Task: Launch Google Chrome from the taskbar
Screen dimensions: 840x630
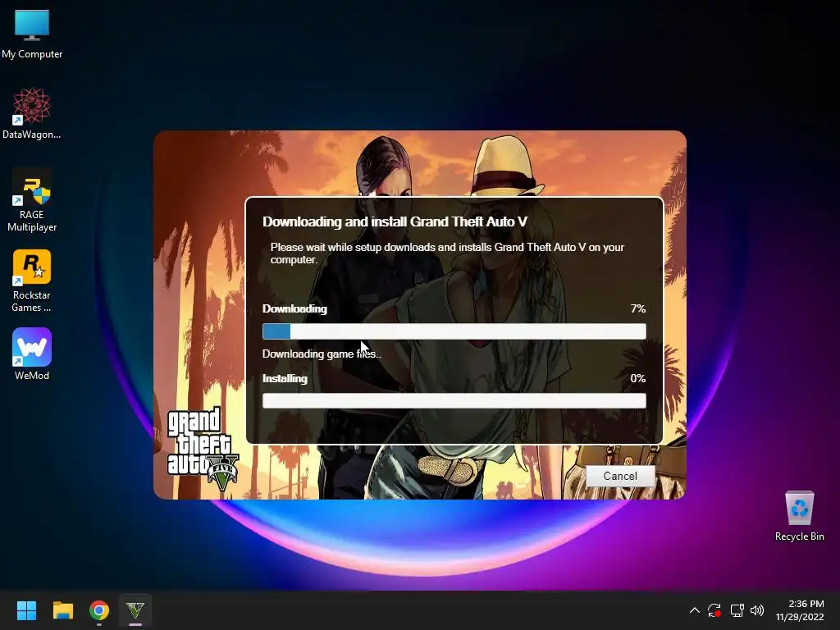Action: coord(99,610)
